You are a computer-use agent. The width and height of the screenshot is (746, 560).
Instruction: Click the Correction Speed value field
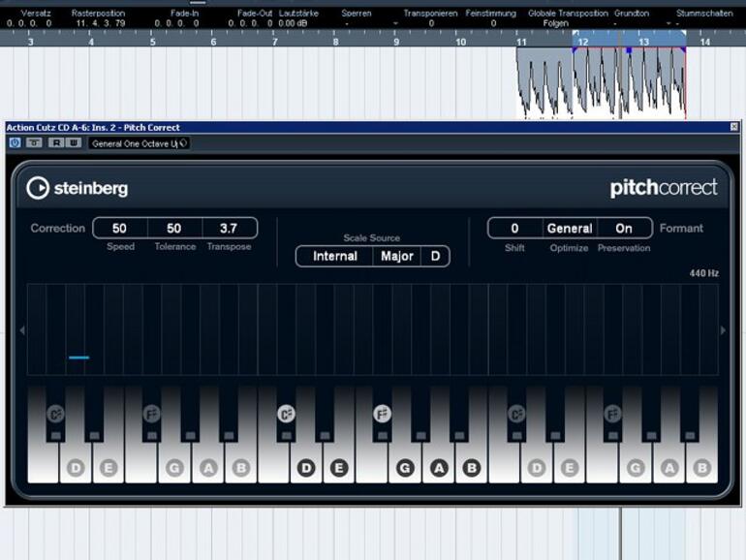tap(119, 229)
